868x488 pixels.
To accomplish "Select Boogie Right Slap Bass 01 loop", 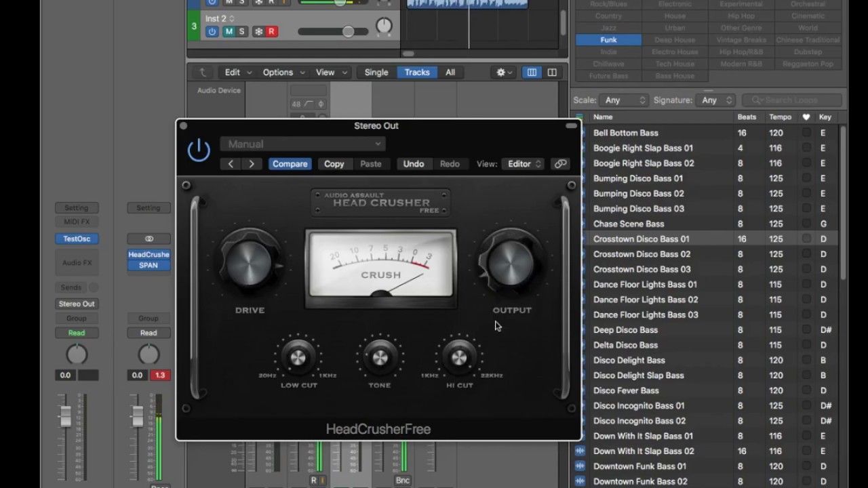I will (x=705, y=148).
